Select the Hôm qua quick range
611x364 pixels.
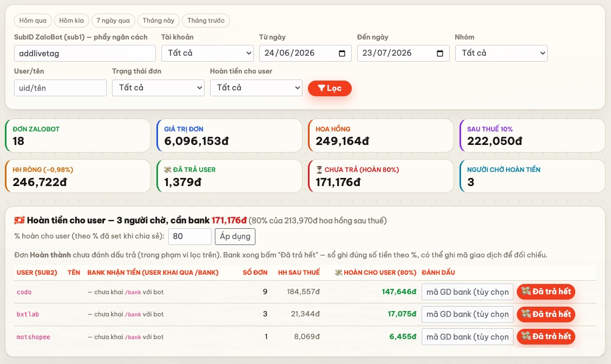click(x=32, y=21)
